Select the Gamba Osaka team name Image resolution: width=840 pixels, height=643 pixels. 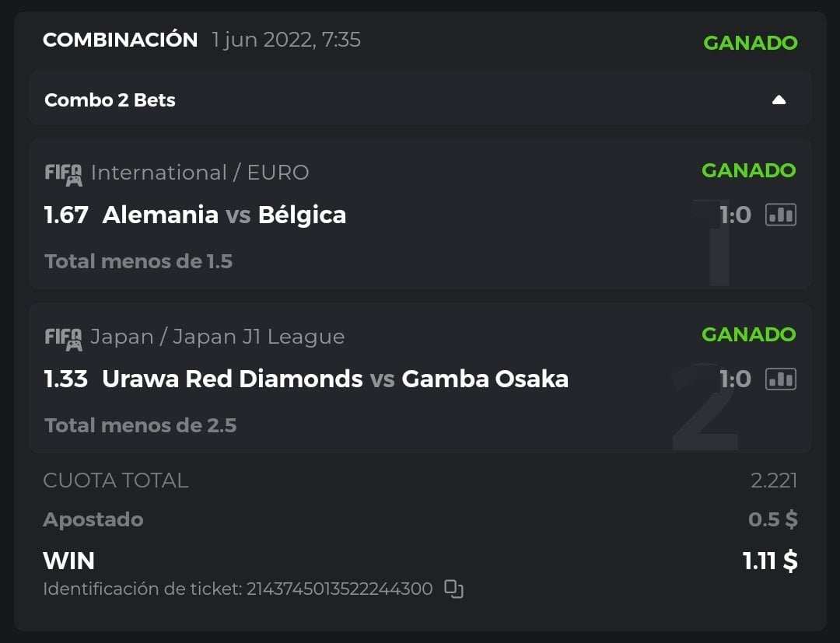tap(485, 379)
